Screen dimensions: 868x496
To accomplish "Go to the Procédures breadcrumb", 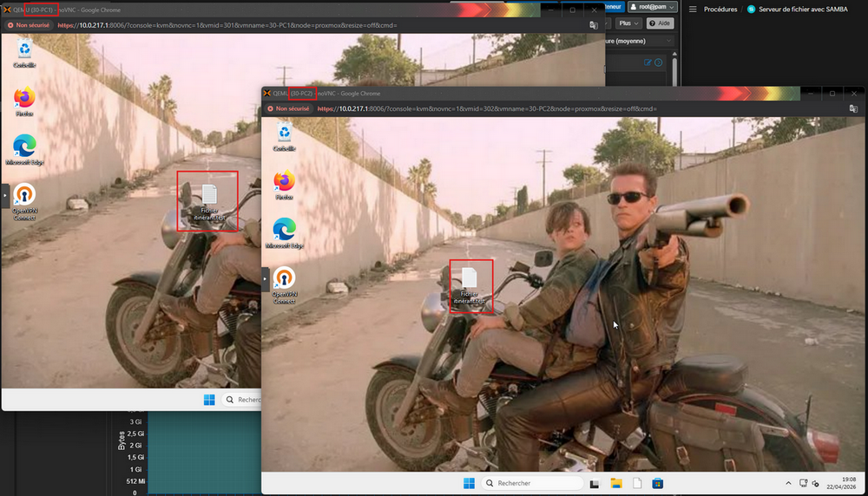I will [x=720, y=10].
